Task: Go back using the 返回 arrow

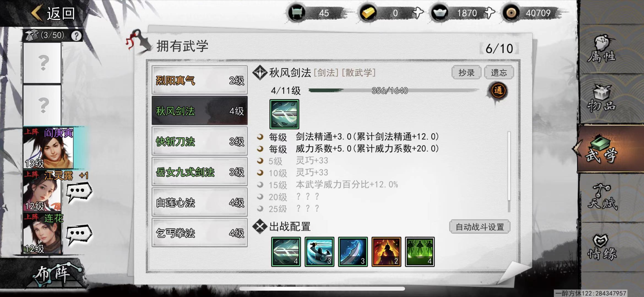Action: click(53, 13)
